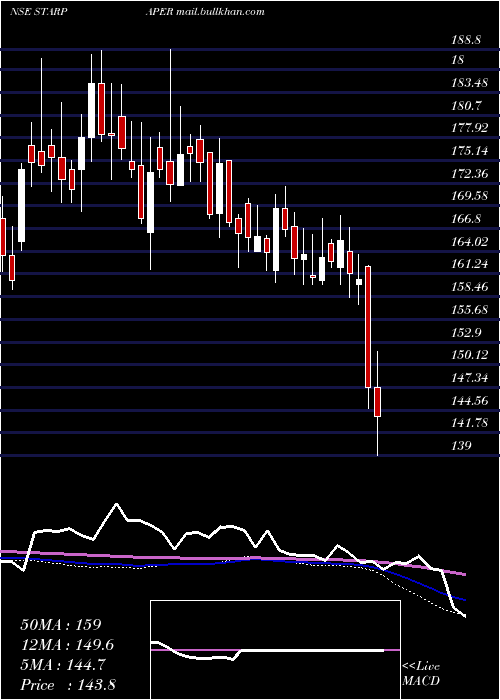Click the 12MA : 149.6 value
Screen dimensions: 500x700
pos(67,645)
